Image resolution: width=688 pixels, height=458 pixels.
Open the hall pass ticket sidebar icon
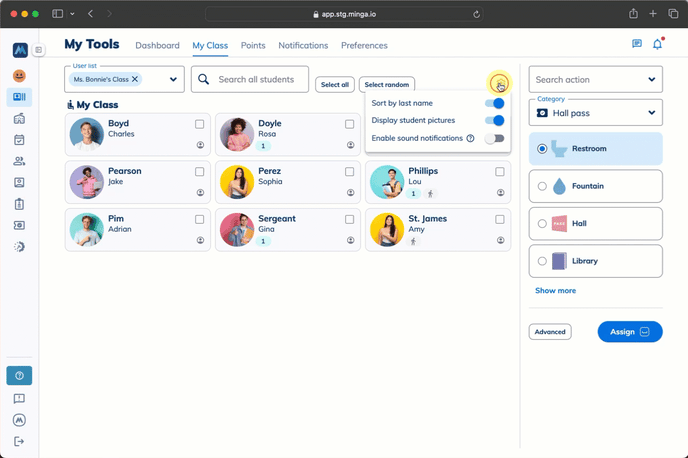[19, 225]
